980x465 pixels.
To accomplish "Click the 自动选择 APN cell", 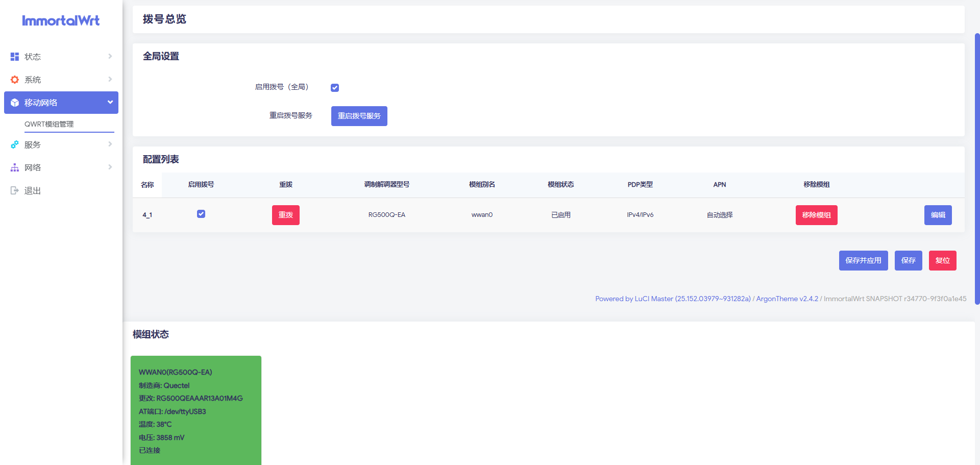I will click(x=720, y=215).
